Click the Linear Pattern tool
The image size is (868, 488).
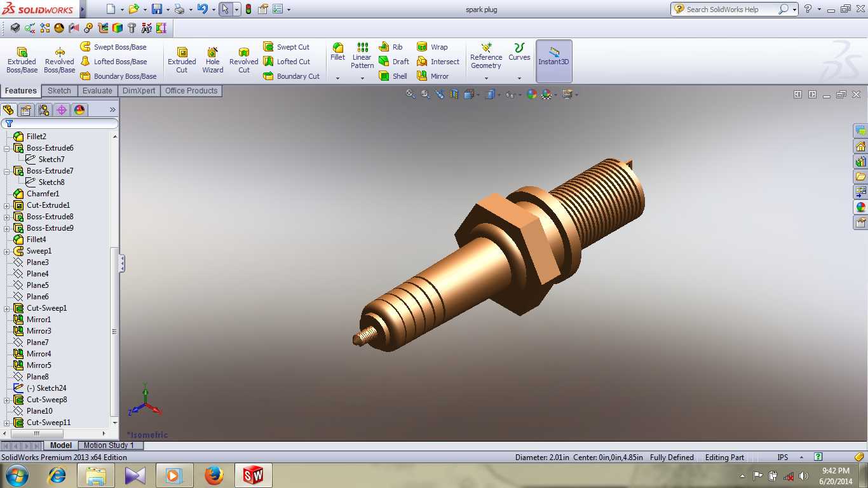point(362,56)
